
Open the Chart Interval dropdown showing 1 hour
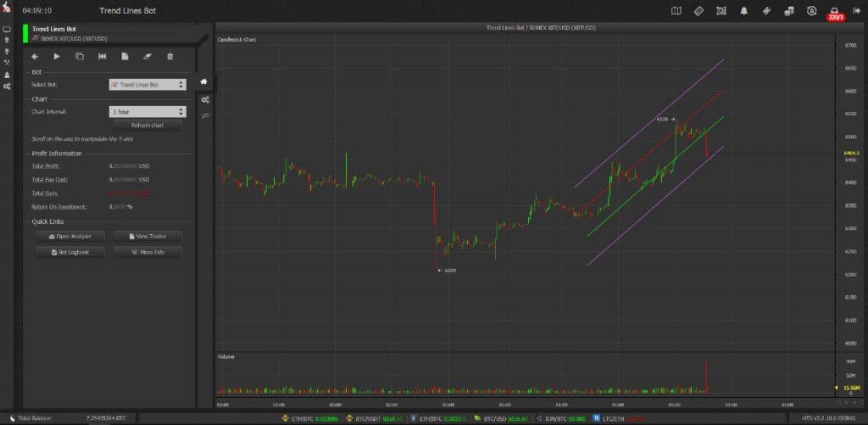click(147, 112)
